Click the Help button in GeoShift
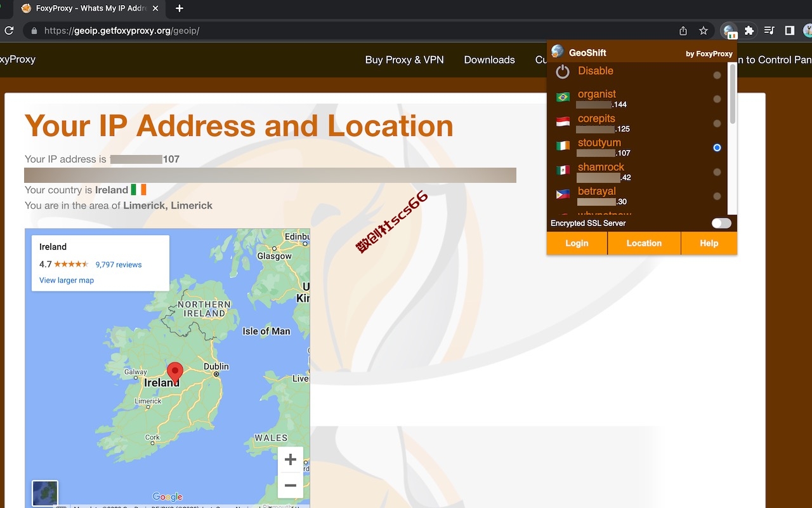 (x=709, y=243)
